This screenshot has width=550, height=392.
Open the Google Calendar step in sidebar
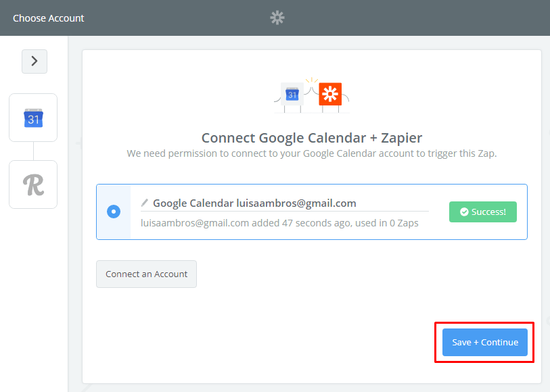pos(33,118)
